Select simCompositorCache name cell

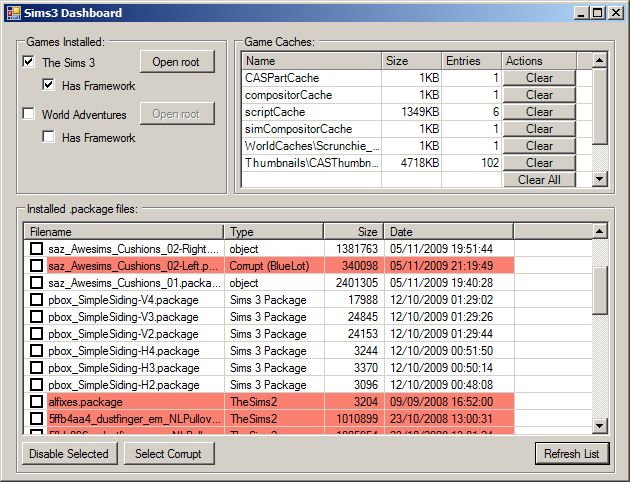[x=312, y=129]
